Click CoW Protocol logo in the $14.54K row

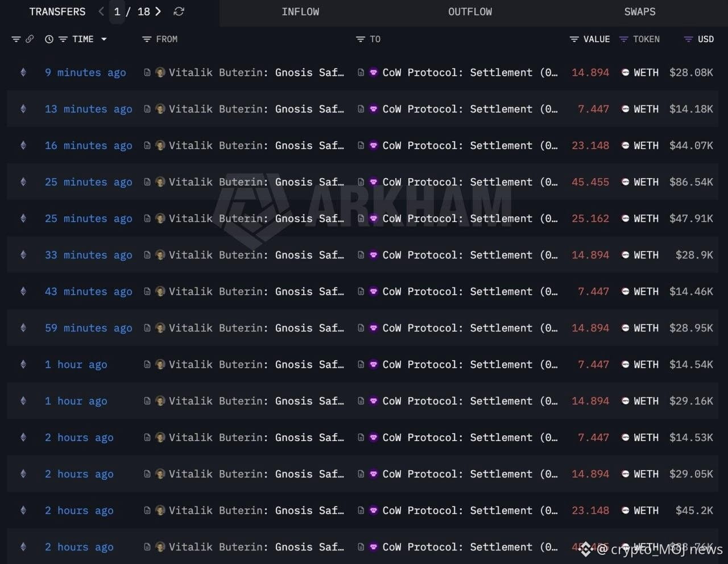tap(374, 364)
